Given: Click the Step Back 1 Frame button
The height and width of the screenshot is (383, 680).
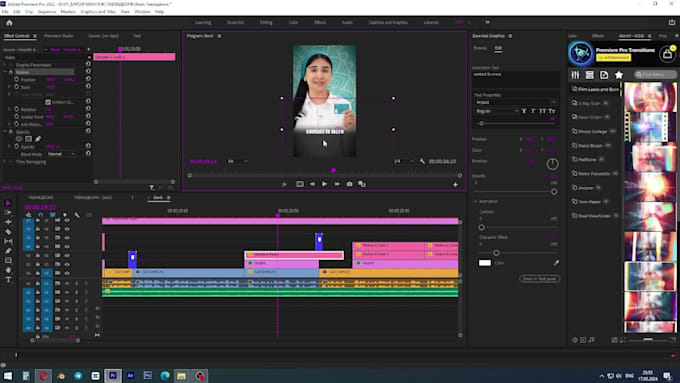Looking at the screenshot, I should (312, 184).
